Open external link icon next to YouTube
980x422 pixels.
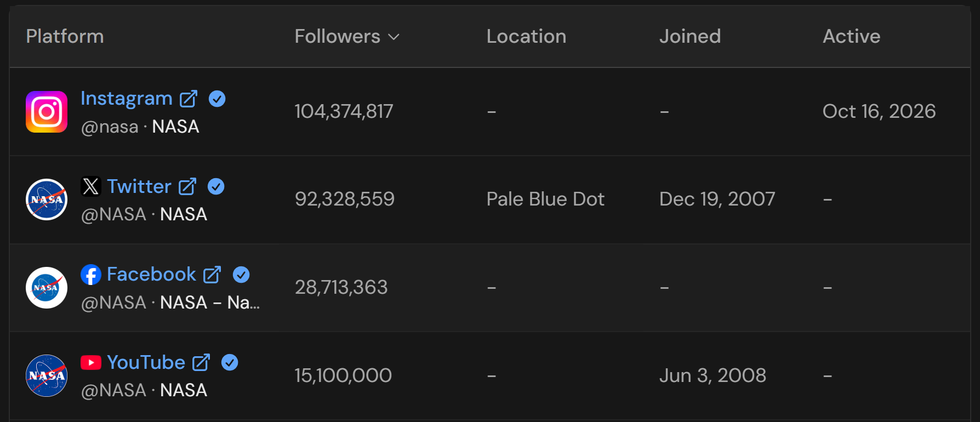click(x=201, y=362)
